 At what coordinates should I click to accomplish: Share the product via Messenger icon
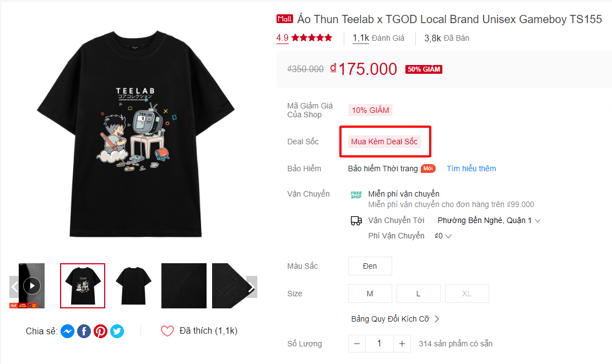(x=67, y=331)
